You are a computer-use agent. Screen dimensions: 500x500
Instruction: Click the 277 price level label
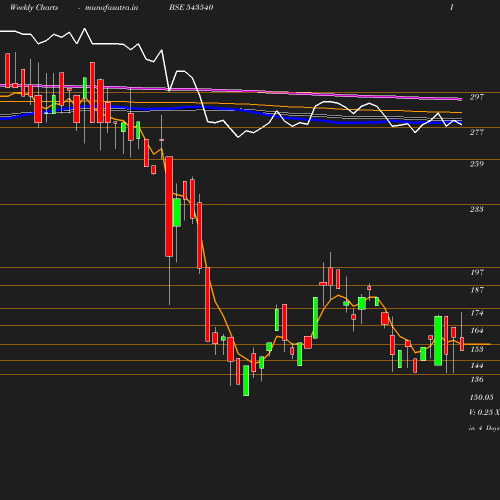pos(477,132)
